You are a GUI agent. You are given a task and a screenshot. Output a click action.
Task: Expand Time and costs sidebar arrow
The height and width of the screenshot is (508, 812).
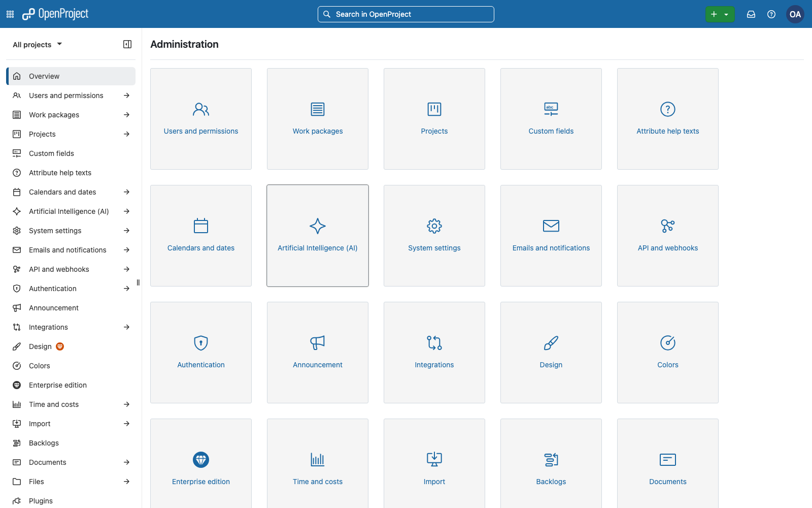coord(127,404)
